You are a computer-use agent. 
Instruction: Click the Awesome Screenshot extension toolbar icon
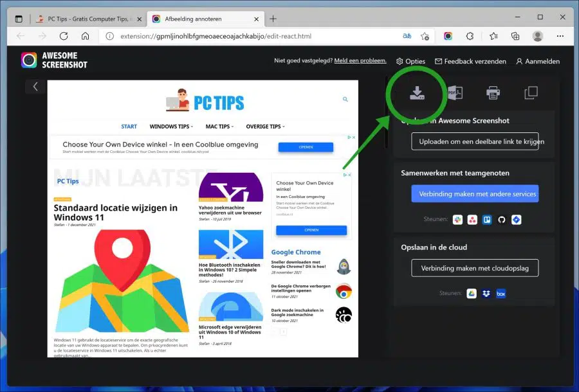tap(448, 36)
